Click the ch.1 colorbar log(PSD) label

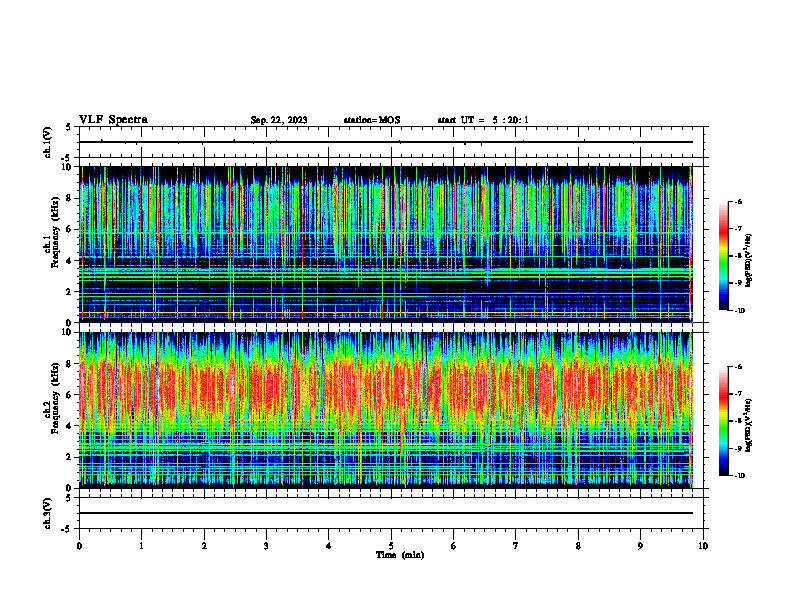point(748,261)
